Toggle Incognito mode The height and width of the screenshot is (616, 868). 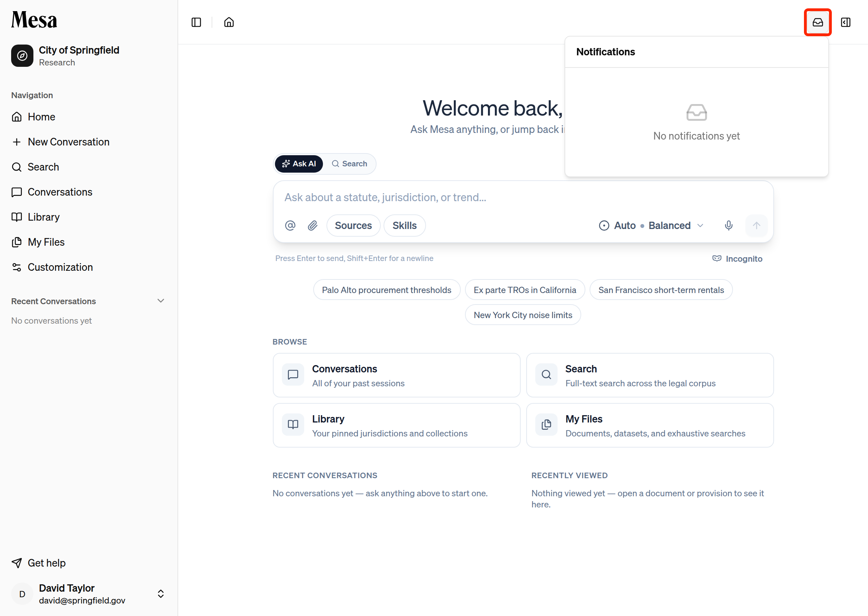(737, 259)
